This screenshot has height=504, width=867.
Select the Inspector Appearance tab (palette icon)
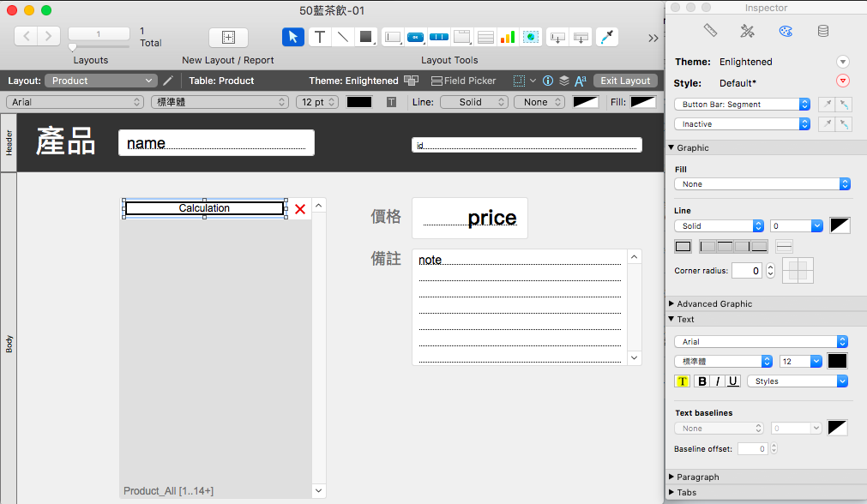click(x=786, y=31)
